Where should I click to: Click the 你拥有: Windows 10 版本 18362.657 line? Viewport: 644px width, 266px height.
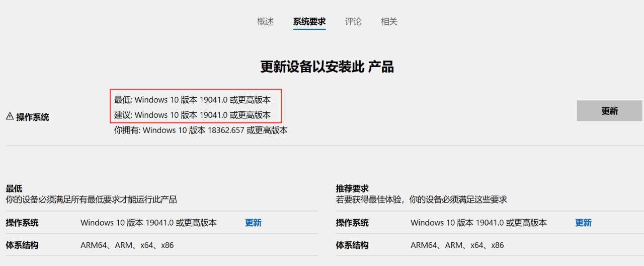coord(201,130)
